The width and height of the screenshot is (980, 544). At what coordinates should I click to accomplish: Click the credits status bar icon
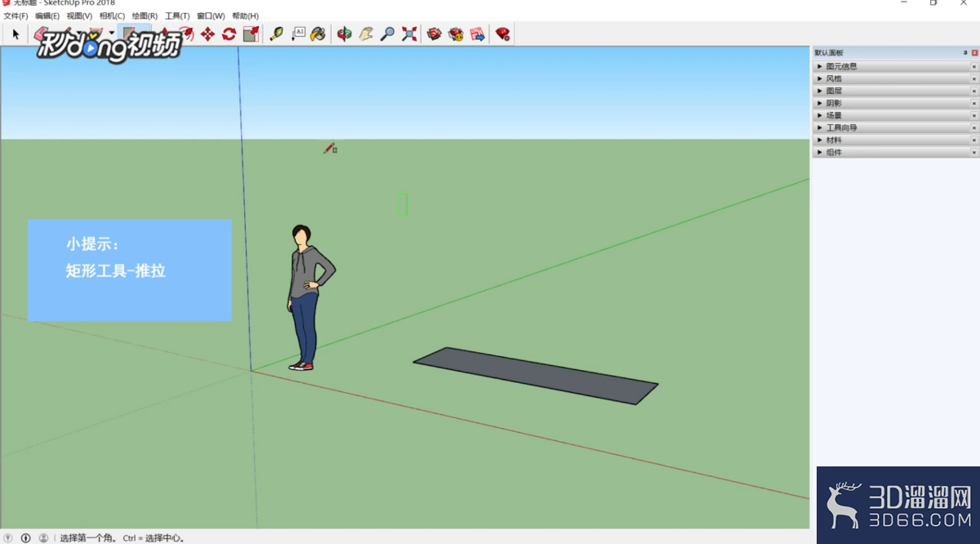[x=25, y=538]
